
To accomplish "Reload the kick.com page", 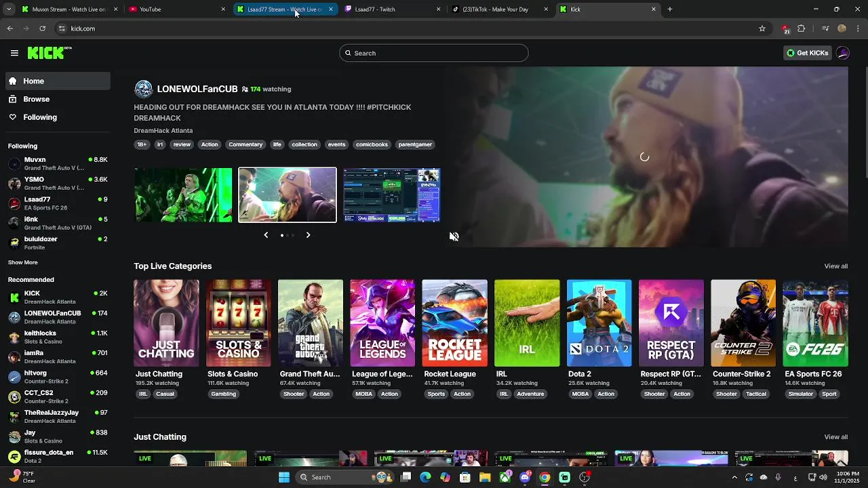I will click(43, 28).
